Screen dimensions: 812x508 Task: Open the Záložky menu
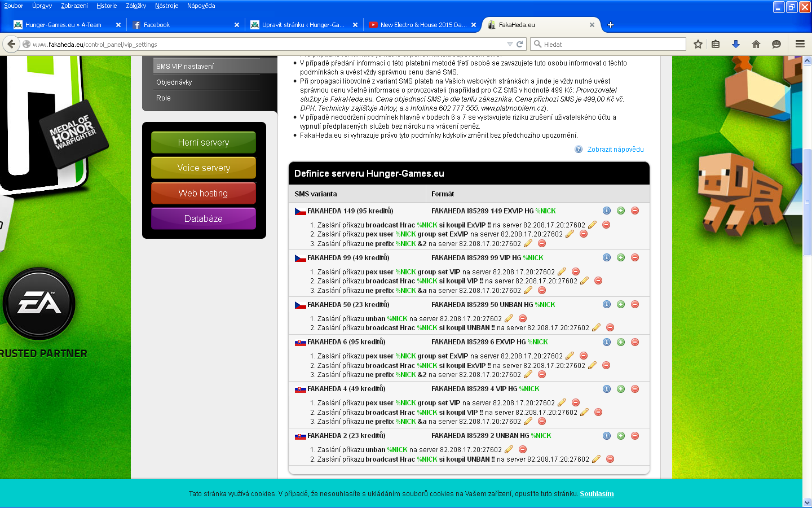pos(136,6)
